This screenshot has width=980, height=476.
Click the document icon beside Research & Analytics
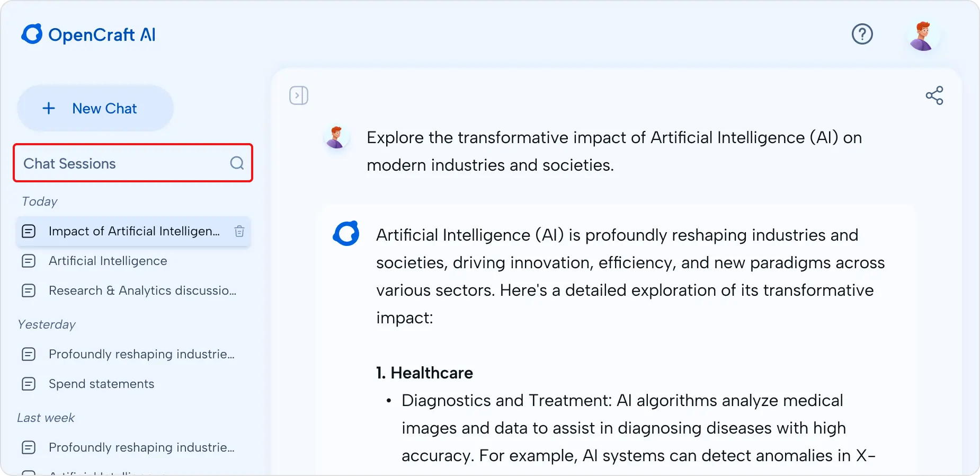click(29, 290)
